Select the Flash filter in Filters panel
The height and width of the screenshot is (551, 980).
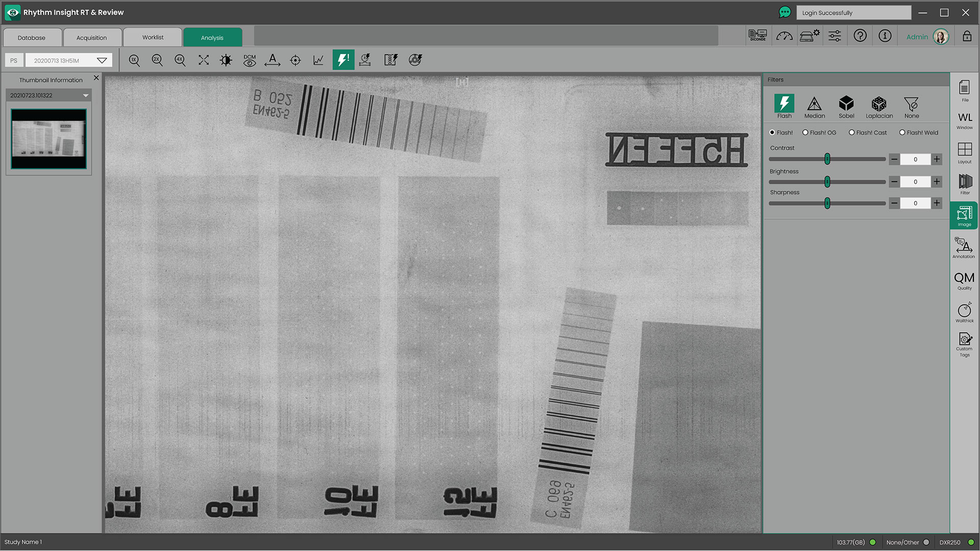tap(784, 107)
